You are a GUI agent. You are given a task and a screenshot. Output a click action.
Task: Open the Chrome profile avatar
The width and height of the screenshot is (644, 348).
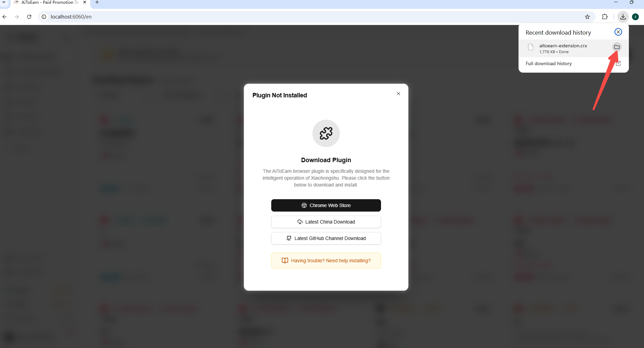[x=635, y=16]
